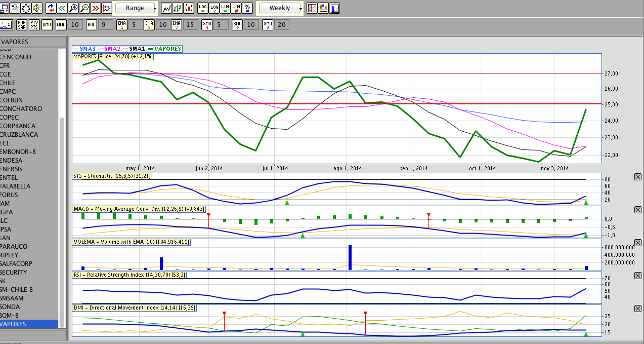Click the refresh data icon

[51, 8]
